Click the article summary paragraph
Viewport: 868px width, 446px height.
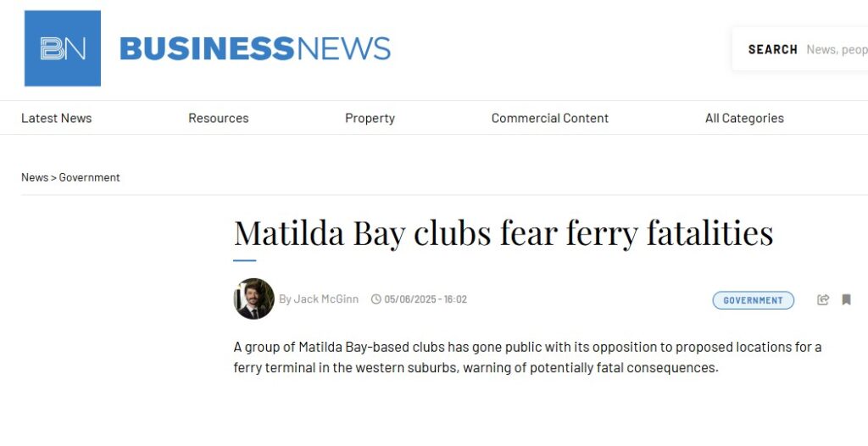coord(527,357)
